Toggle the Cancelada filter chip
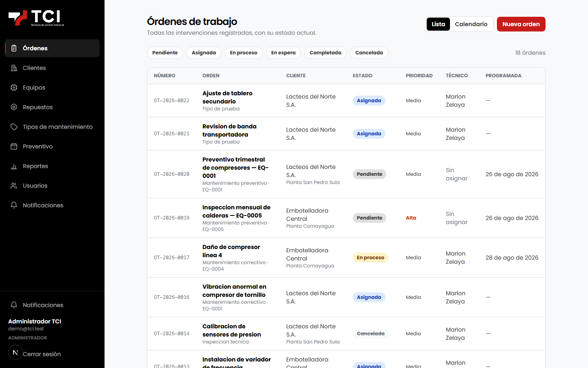The image size is (588, 368). click(x=369, y=53)
